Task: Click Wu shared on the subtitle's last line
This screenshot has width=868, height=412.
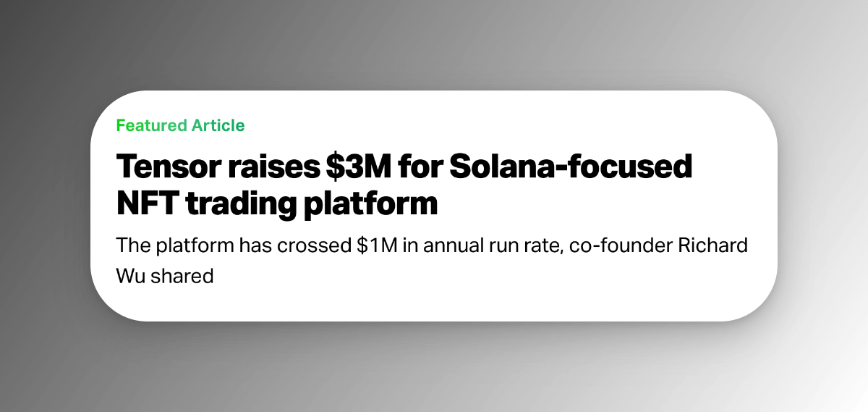Action: tap(165, 276)
